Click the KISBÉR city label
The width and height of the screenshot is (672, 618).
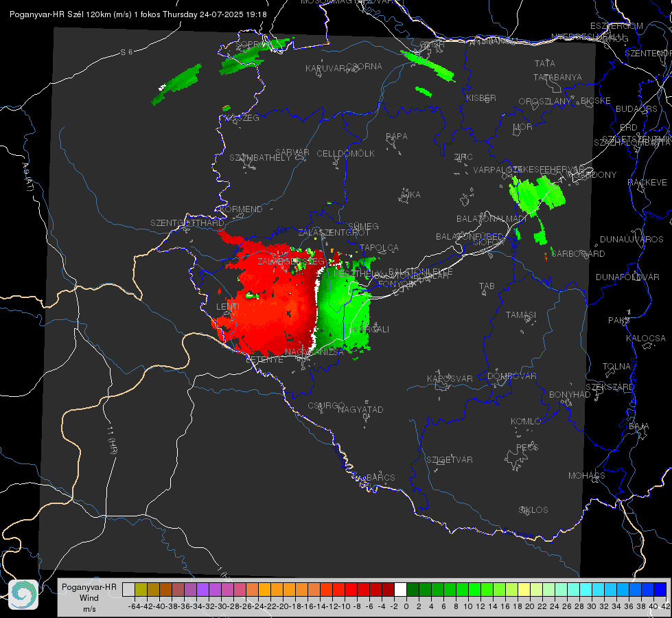(x=481, y=98)
